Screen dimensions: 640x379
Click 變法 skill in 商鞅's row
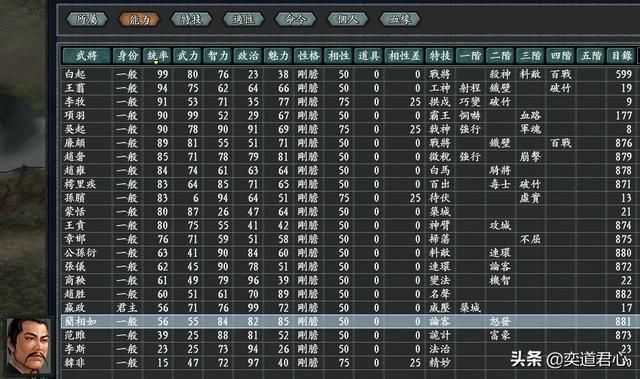(440, 280)
